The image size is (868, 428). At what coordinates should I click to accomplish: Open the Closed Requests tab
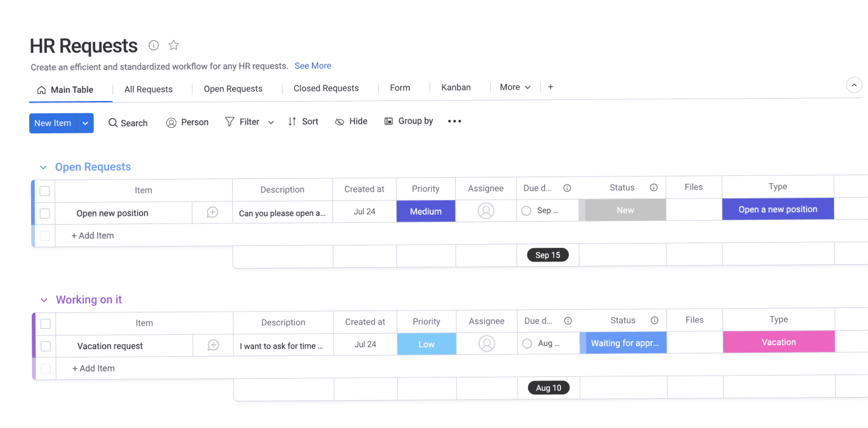tap(326, 88)
